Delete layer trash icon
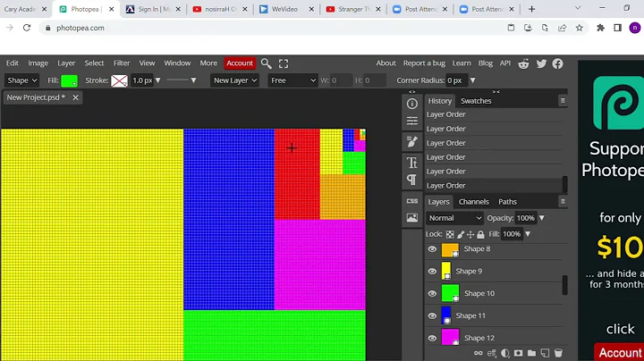The height and width of the screenshot is (361, 644). pyautogui.click(x=558, y=353)
